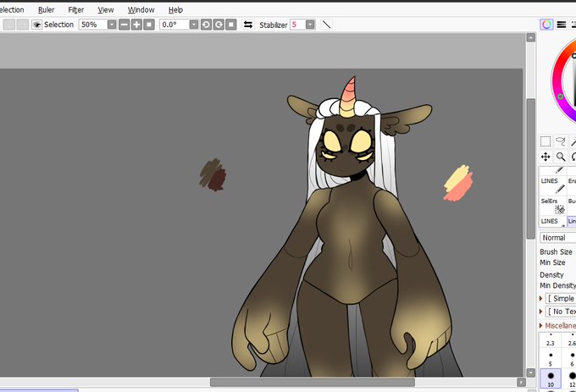Choose brush size 5 preset
The image size is (576, 392).
tap(551, 359)
